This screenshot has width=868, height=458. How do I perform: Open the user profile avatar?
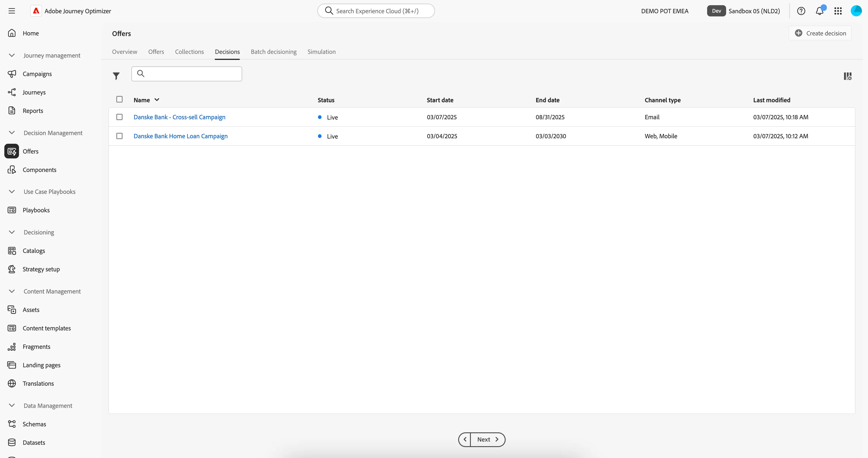[x=856, y=11]
